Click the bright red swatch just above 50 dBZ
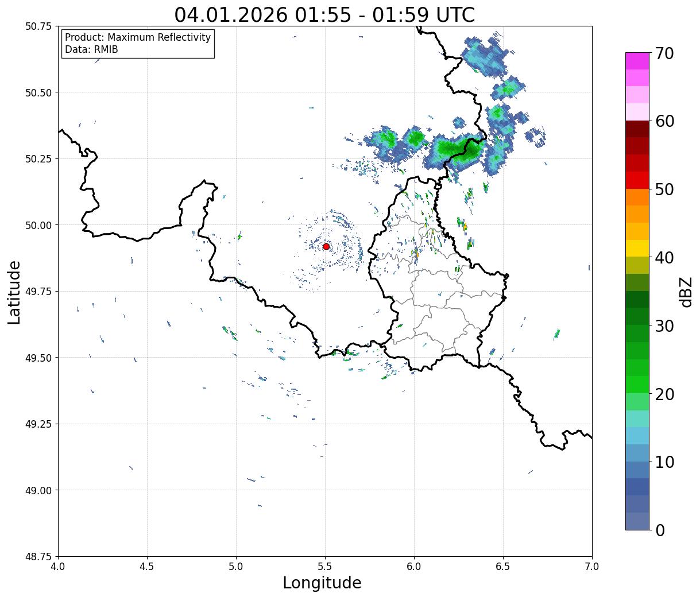Screen dimensions: 700x597 pos(637,180)
